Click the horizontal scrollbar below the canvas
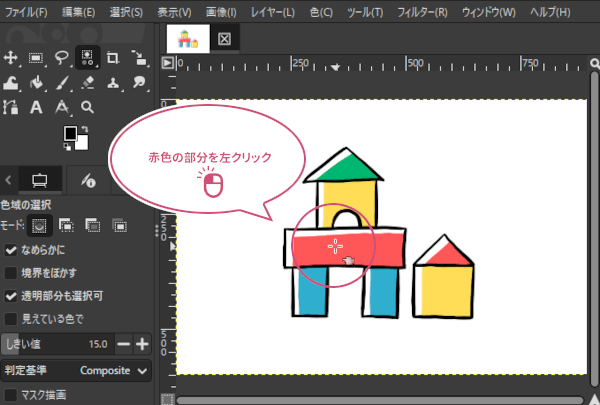This screenshot has height=405, width=600. (380, 401)
